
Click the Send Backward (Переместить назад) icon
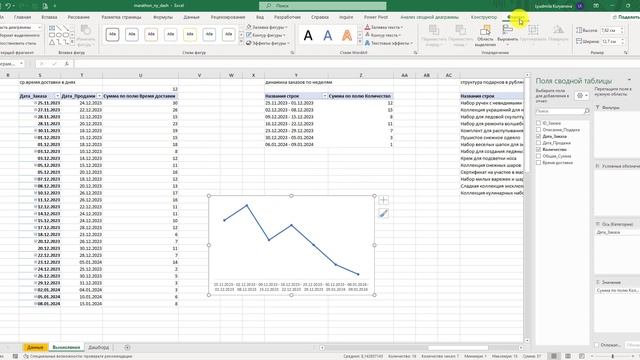pos(460,30)
